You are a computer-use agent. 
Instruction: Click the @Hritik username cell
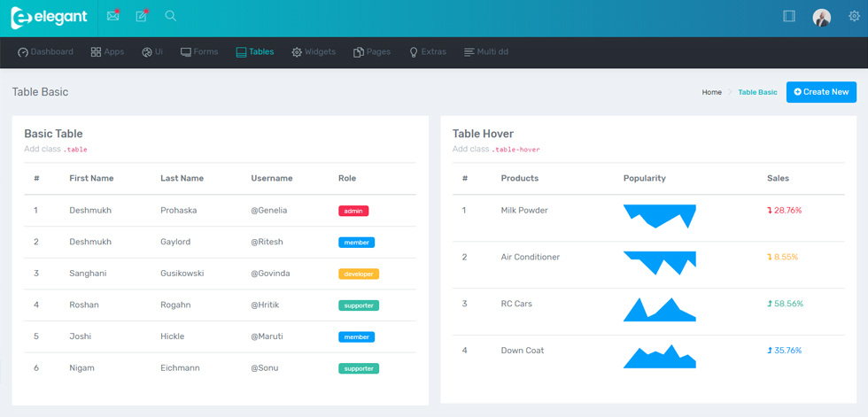tap(267, 305)
